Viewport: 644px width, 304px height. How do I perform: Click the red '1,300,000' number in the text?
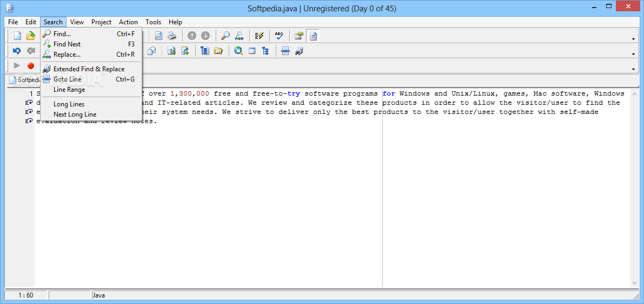click(x=189, y=93)
